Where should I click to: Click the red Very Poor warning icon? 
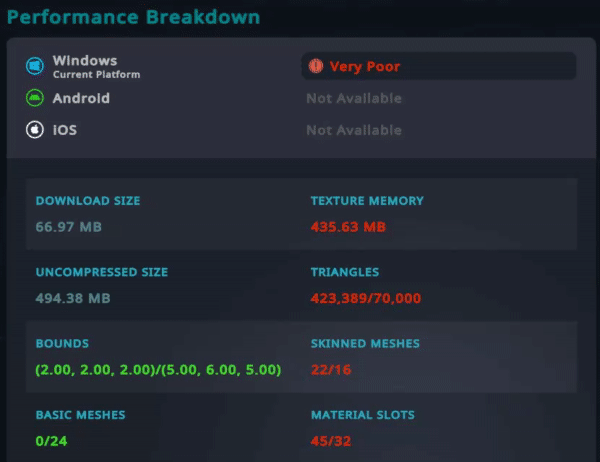tap(316, 66)
